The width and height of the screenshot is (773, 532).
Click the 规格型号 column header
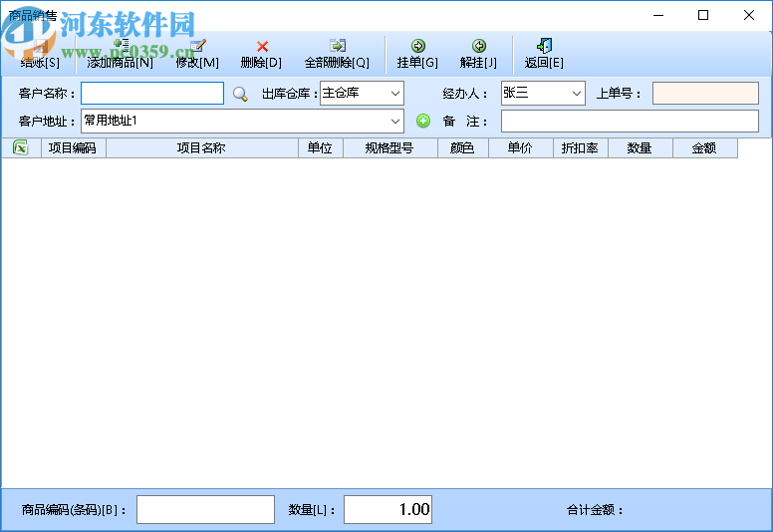click(390, 147)
